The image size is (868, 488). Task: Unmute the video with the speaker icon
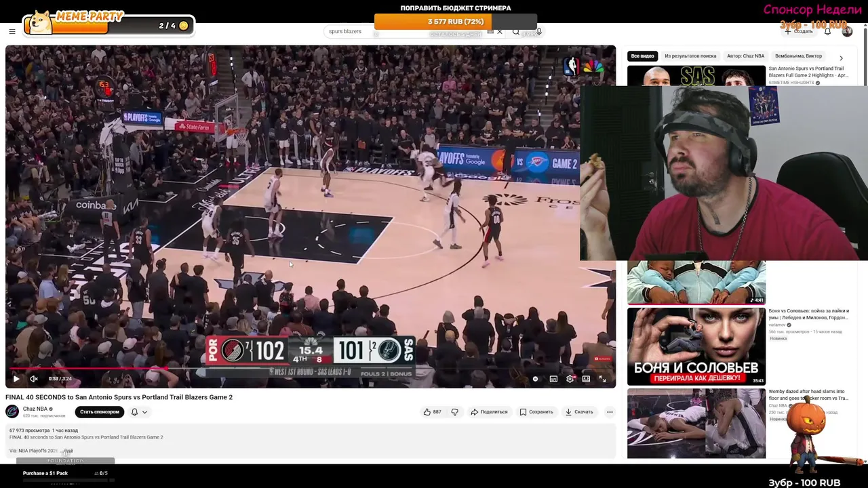(34, 379)
